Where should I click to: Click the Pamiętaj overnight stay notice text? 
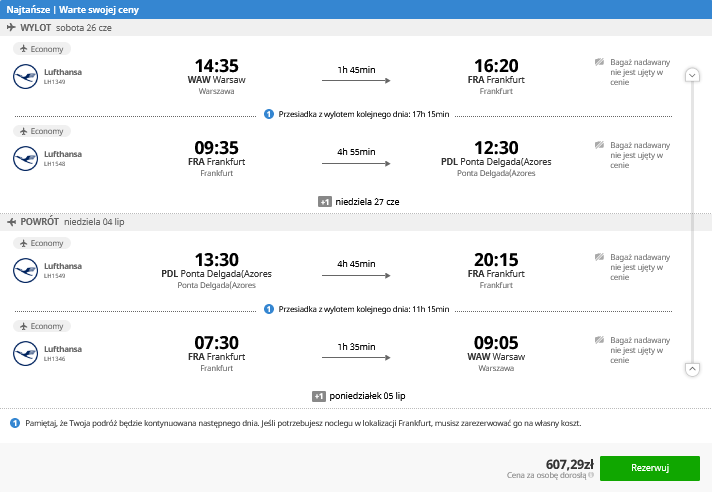[x=303, y=423]
